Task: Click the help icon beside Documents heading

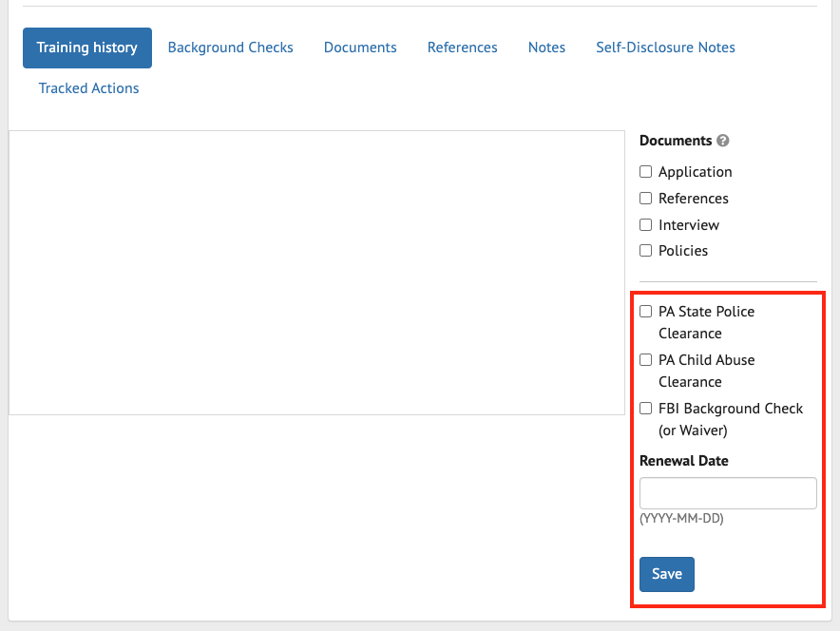Action: 723,141
